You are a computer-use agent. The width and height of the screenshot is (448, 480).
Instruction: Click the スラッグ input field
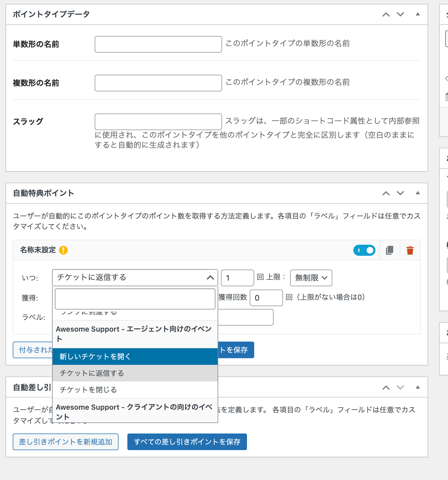pos(158,122)
